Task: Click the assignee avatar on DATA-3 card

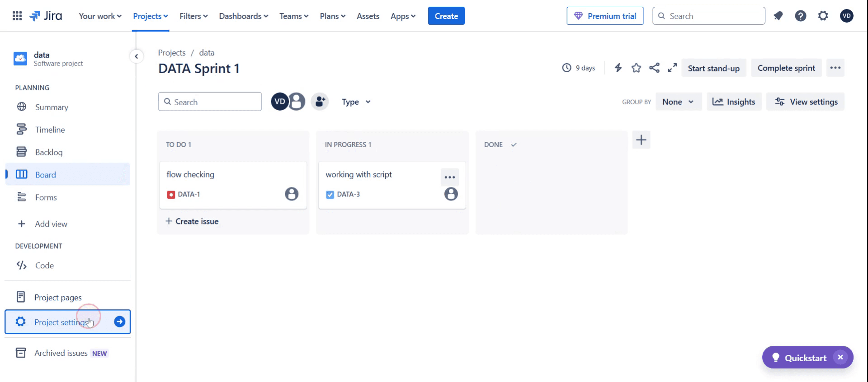Action: (451, 194)
